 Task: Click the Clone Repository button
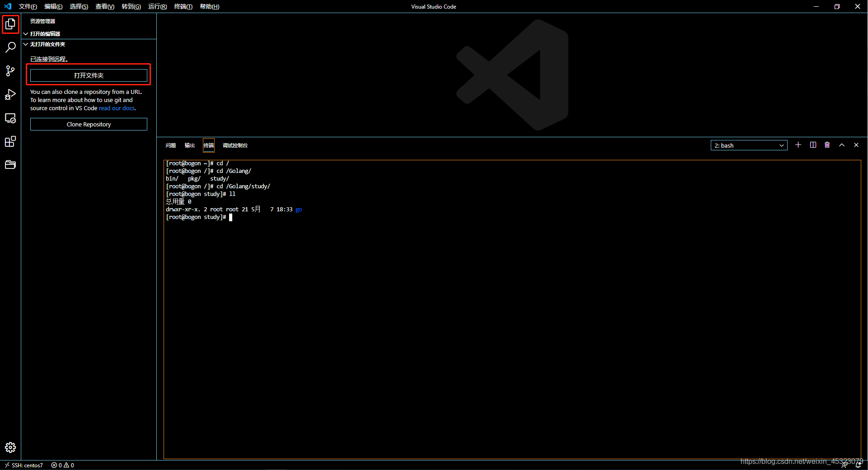pos(89,124)
